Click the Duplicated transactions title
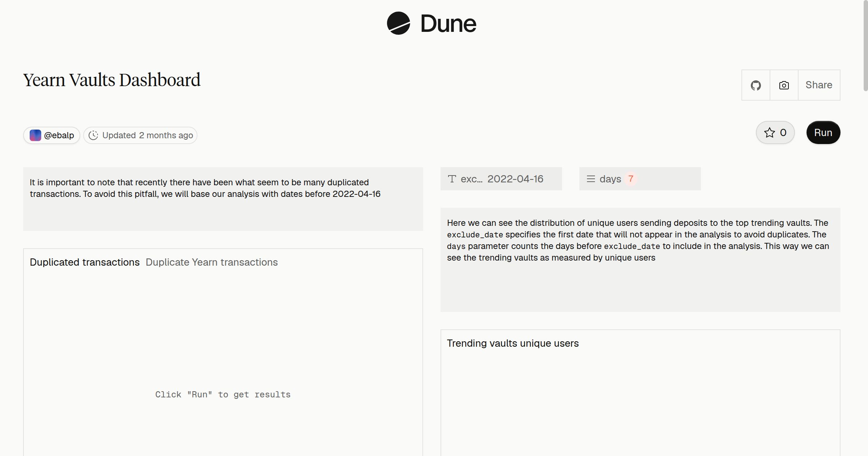 [x=85, y=262]
